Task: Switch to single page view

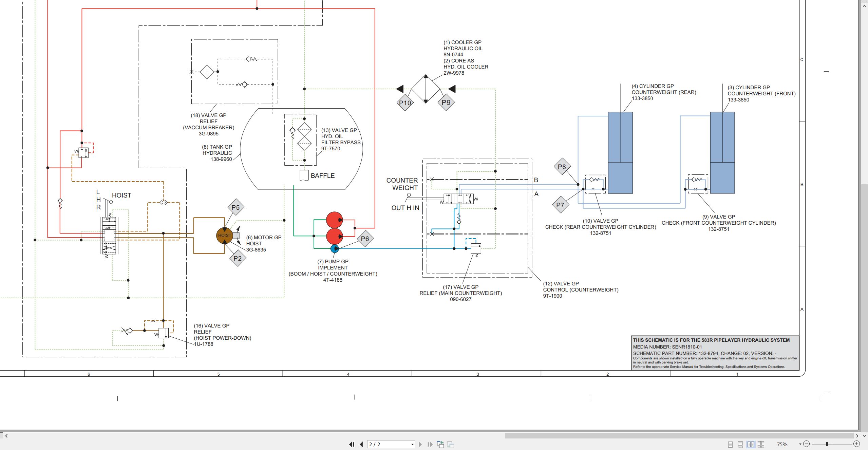Action: click(731, 444)
